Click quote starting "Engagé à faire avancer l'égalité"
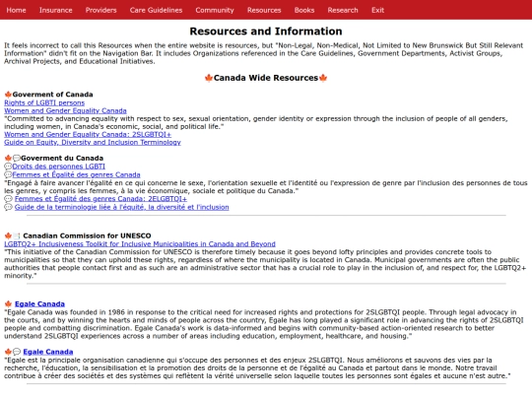This screenshot has height=399, width=532. coord(266,187)
